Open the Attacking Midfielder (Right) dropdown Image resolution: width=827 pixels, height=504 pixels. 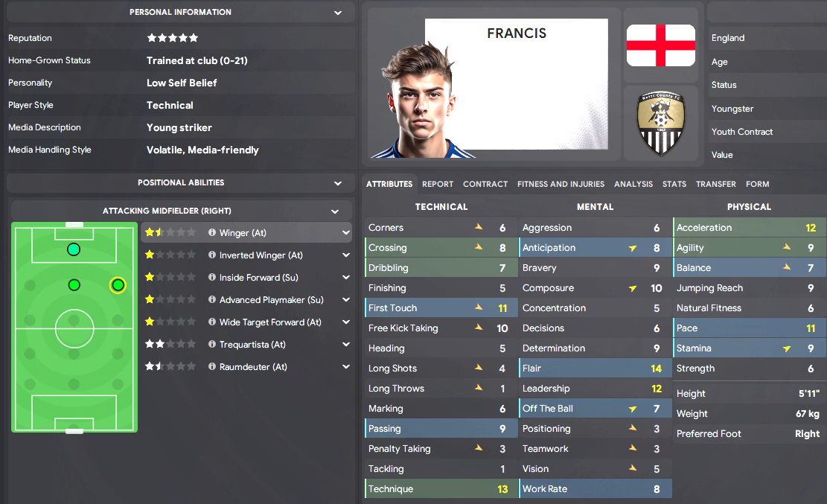335,211
